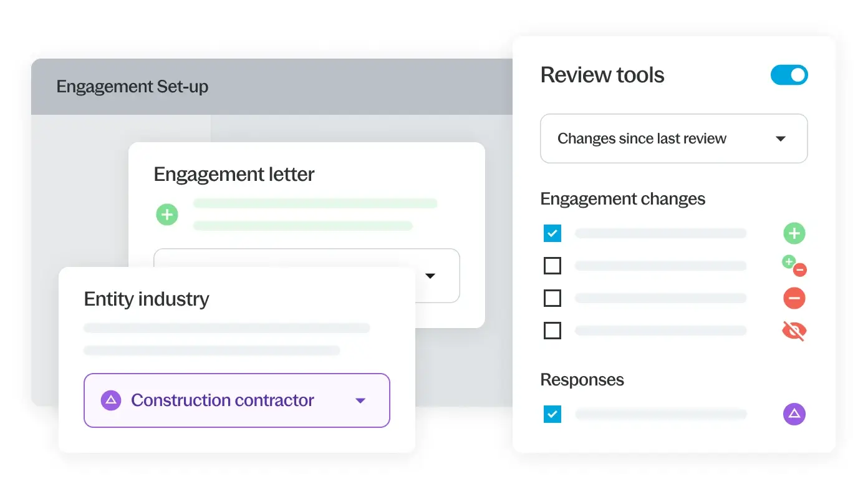Click the Engagement letter card title
This screenshot has height=489, width=868.
click(x=234, y=175)
